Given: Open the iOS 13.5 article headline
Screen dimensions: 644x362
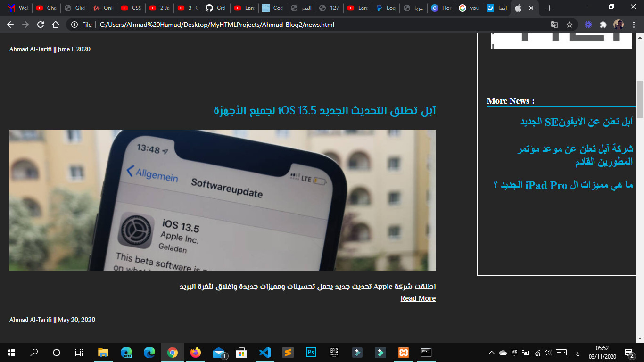Looking at the screenshot, I should pyautogui.click(x=324, y=111).
